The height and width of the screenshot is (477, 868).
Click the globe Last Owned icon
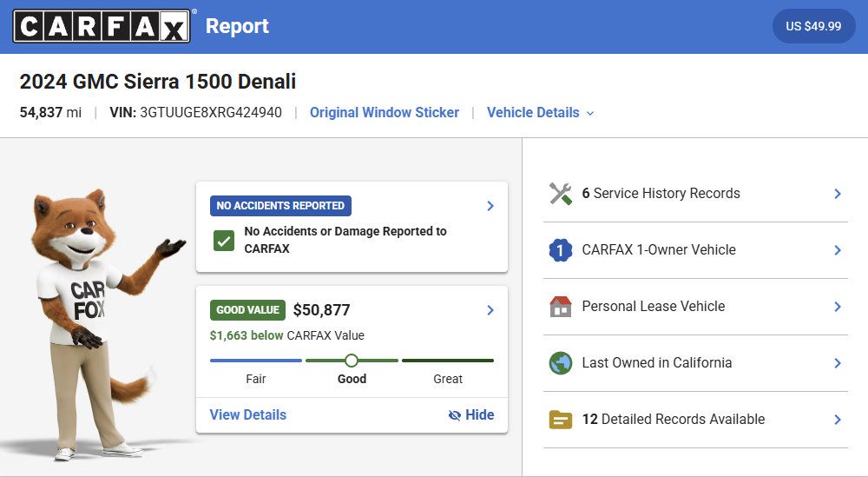560,363
